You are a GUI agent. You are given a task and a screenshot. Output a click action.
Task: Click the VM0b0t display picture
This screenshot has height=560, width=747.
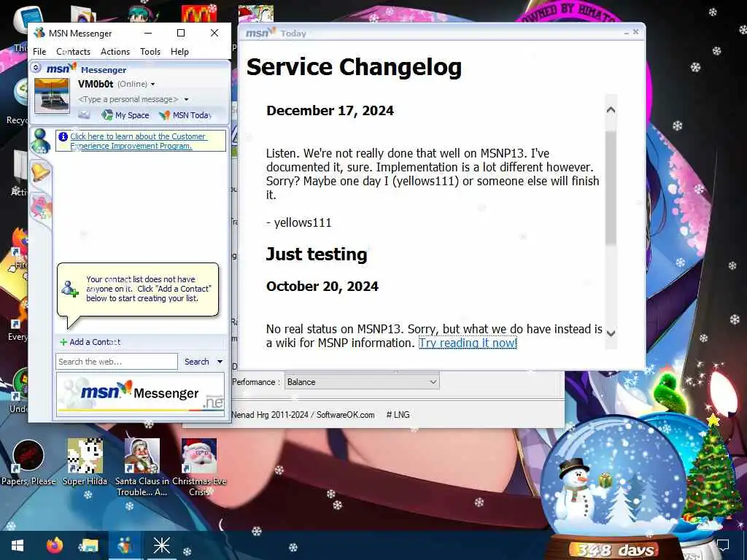coord(52,96)
